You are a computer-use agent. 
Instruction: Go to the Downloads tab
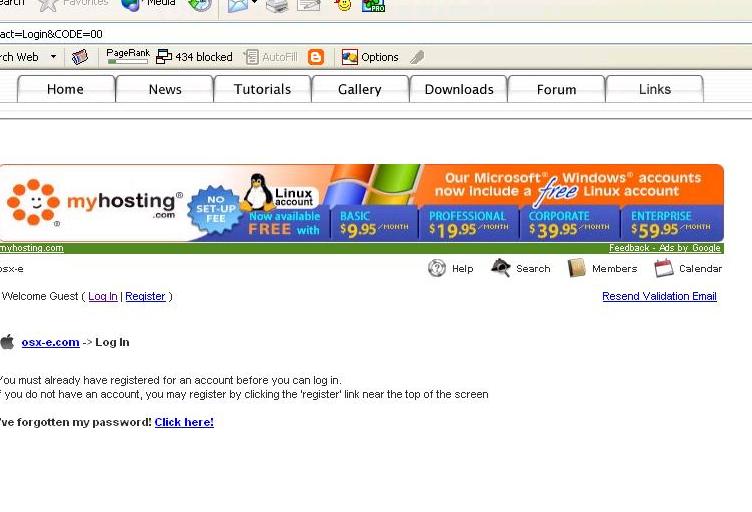459,89
